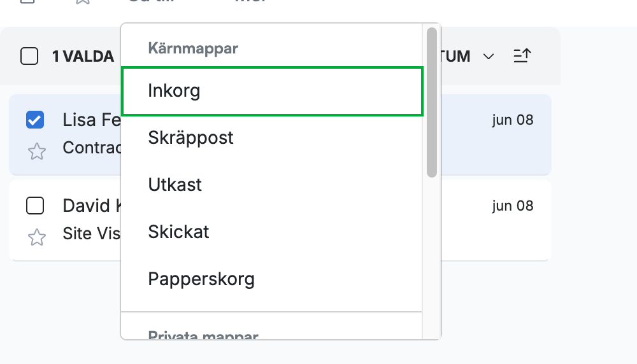This screenshot has height=364, width=637.
Task: Star the Lisa Fe email
Action: point(36,151)
